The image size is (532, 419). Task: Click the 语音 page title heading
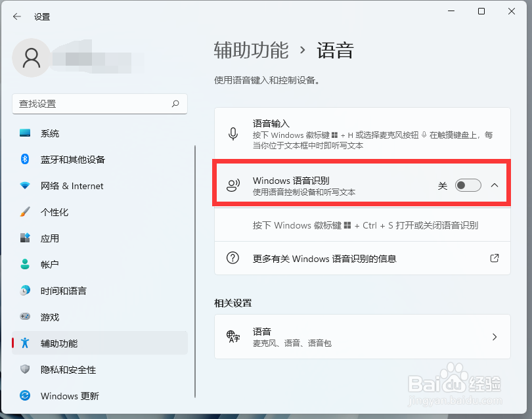335,50
